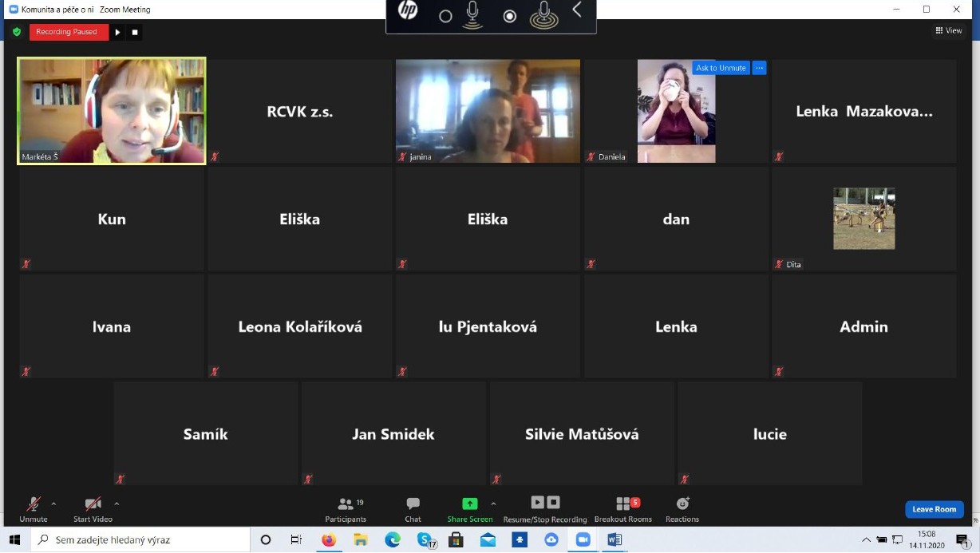
Task: Open the notification center icon
Action: (962, 539)
